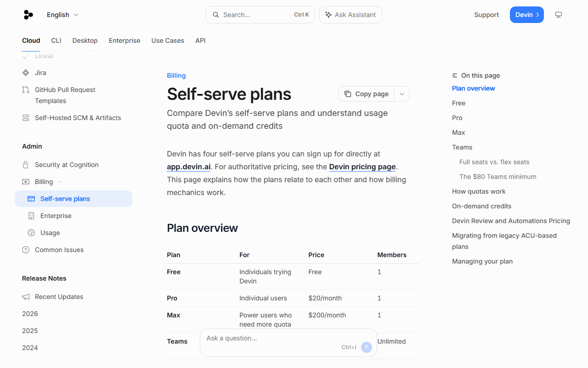Jump to Plan overview in page outline

click(474, 88)
